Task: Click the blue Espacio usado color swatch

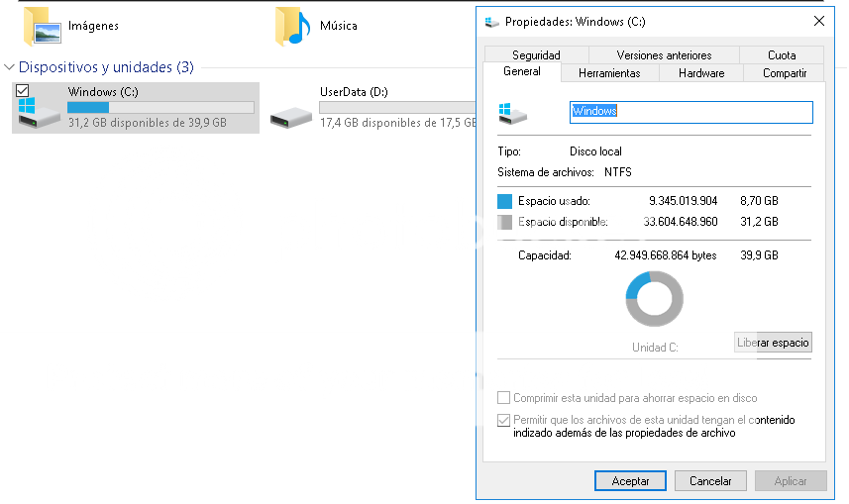Action: (505, 201)
